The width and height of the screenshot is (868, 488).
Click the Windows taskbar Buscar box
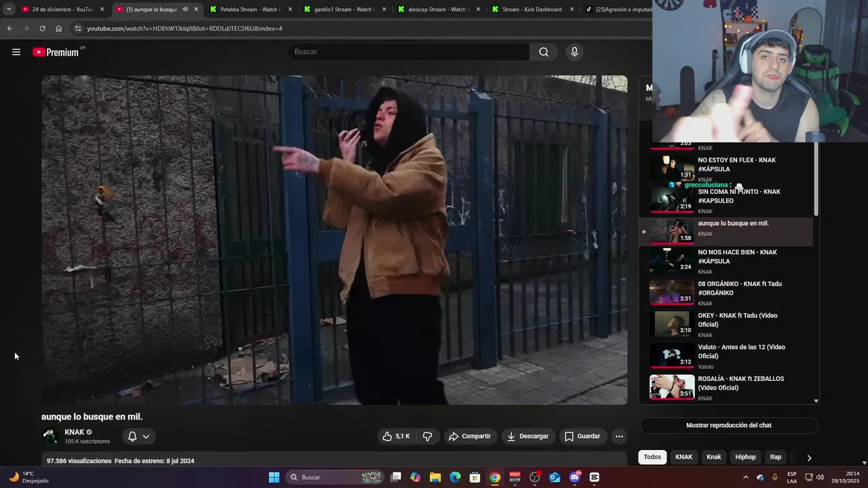(335, 477)
